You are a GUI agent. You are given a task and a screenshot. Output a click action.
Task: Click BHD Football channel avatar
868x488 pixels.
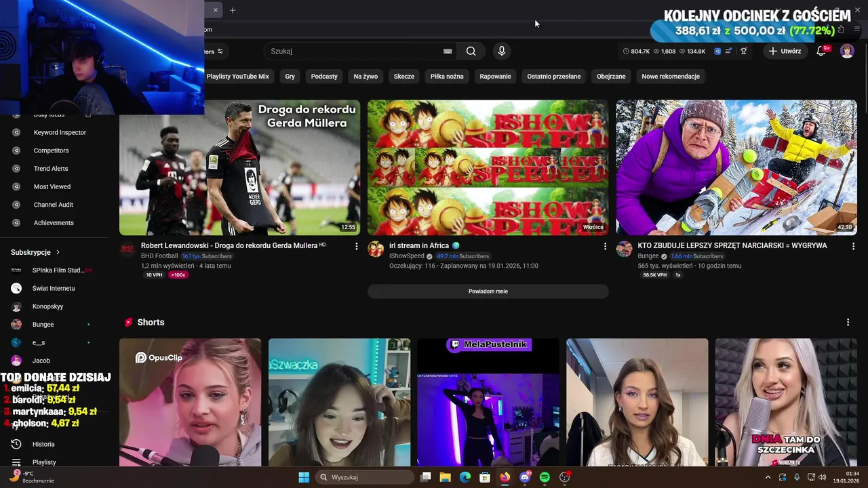[x=127, y=249]
